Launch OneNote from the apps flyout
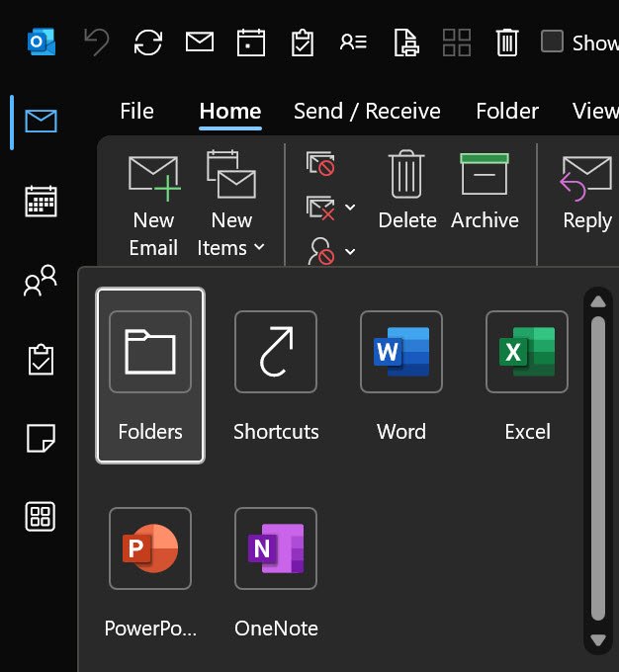The width and height of the screenshot is (619, 672). [276, 572]
